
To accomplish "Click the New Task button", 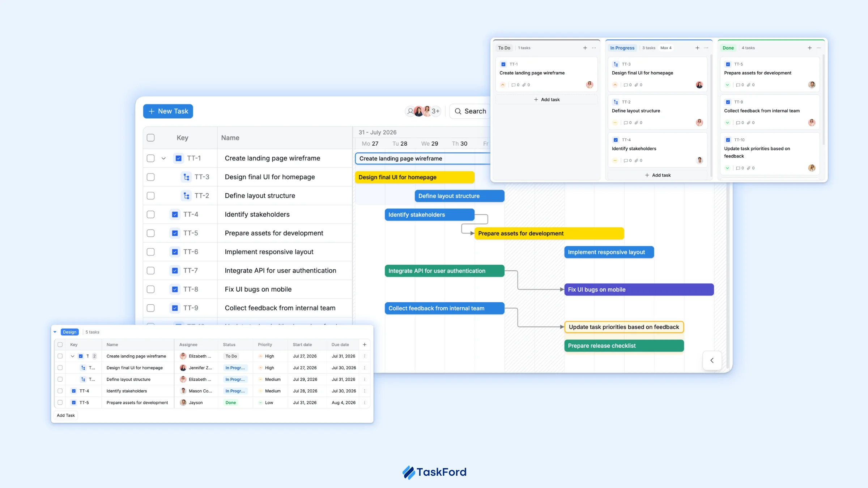I will click(x=168, y=111).
